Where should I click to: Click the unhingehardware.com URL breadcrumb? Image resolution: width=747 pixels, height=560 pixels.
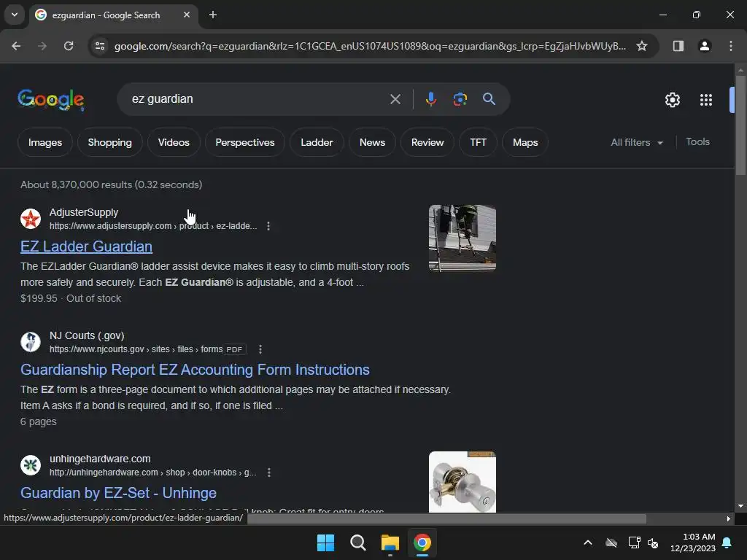(x=152, y=472)
